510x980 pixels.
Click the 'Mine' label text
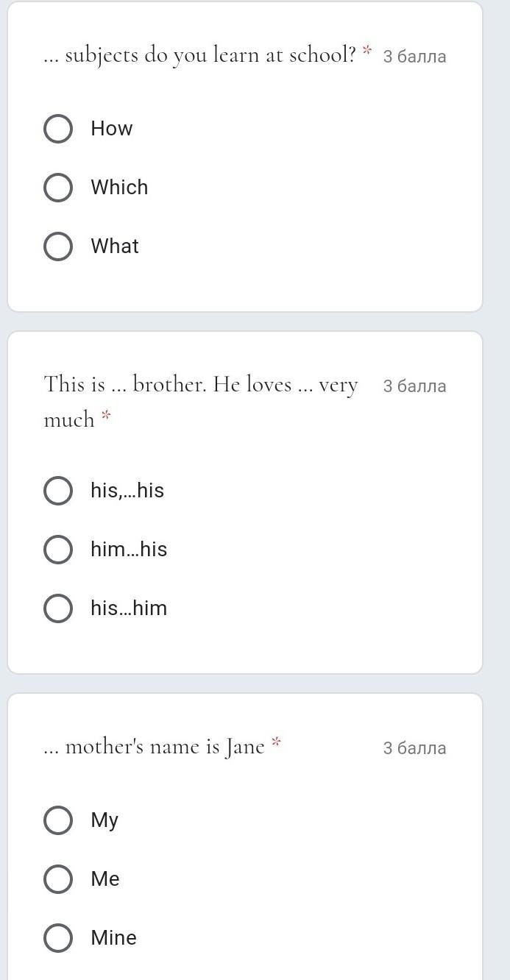[x=113, y=938]
